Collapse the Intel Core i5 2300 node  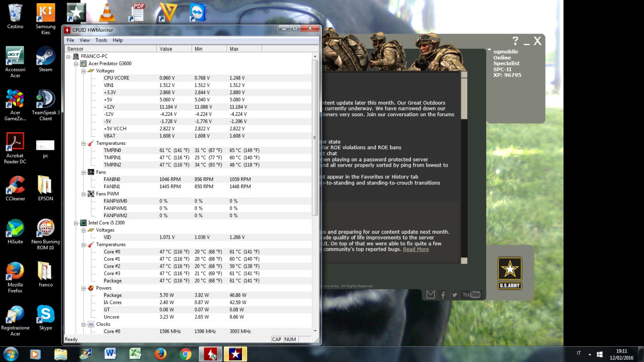click(76, 223)
